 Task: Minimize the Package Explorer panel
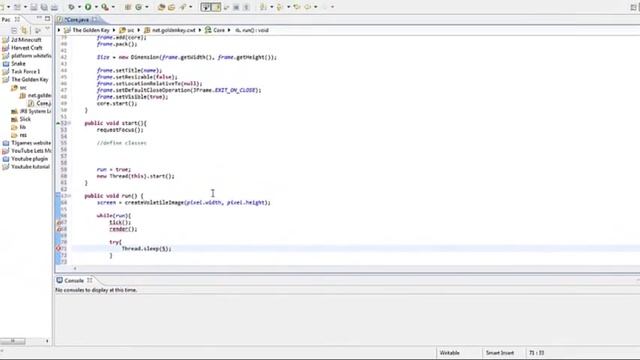[x=39, y=18]
